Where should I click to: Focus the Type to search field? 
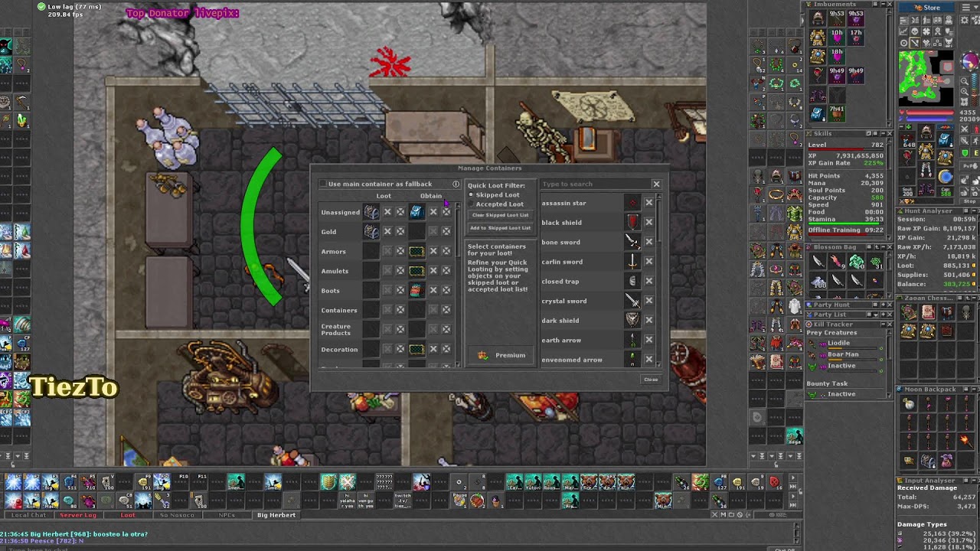point(596,184)
